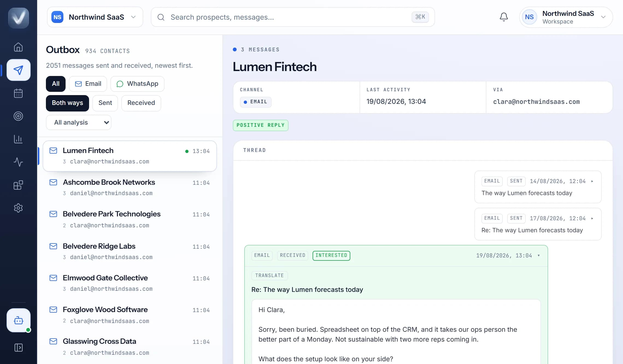This screenshot has width=623, height=364.
Task: Click envelope icon for Foxglove Wood Software
Action: pos(53,310)
